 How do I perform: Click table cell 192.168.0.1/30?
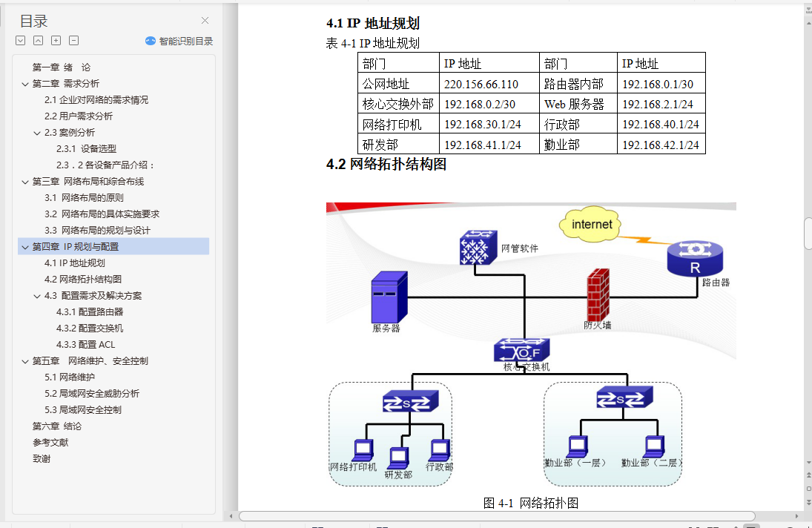click(661, 84)
